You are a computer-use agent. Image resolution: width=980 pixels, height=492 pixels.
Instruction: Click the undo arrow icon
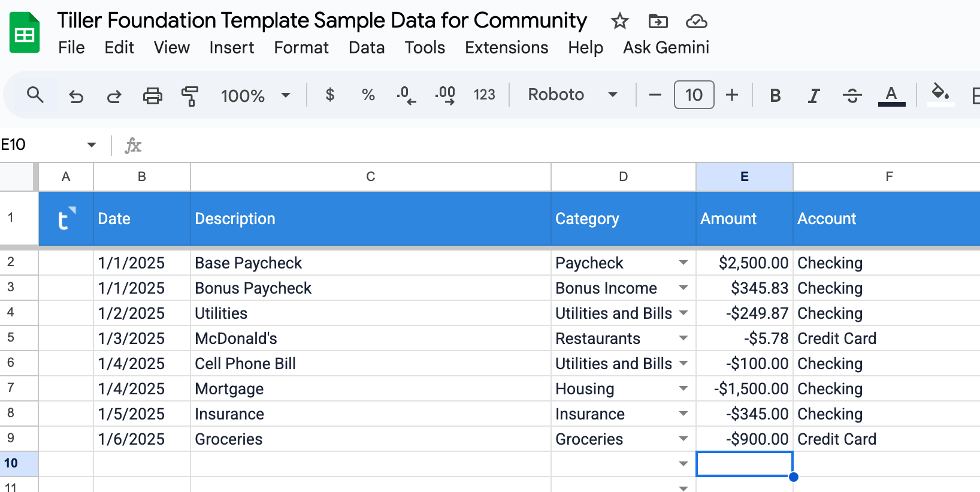(76, 95)
